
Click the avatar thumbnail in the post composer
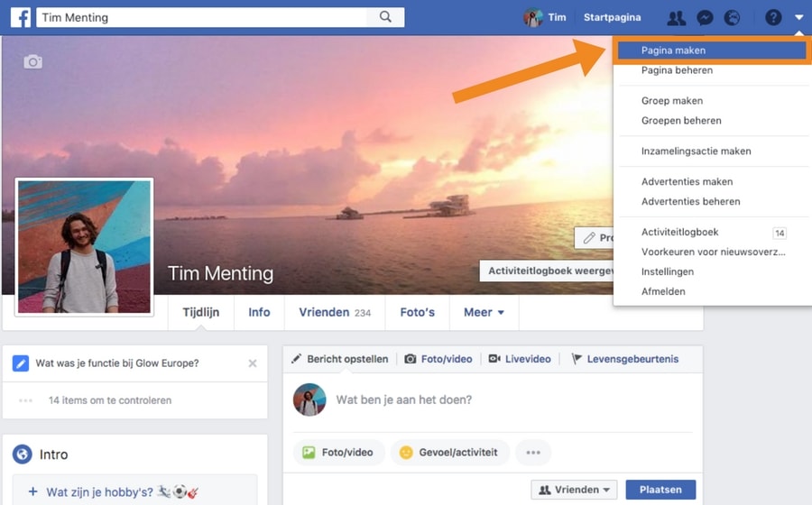point(309,399)
